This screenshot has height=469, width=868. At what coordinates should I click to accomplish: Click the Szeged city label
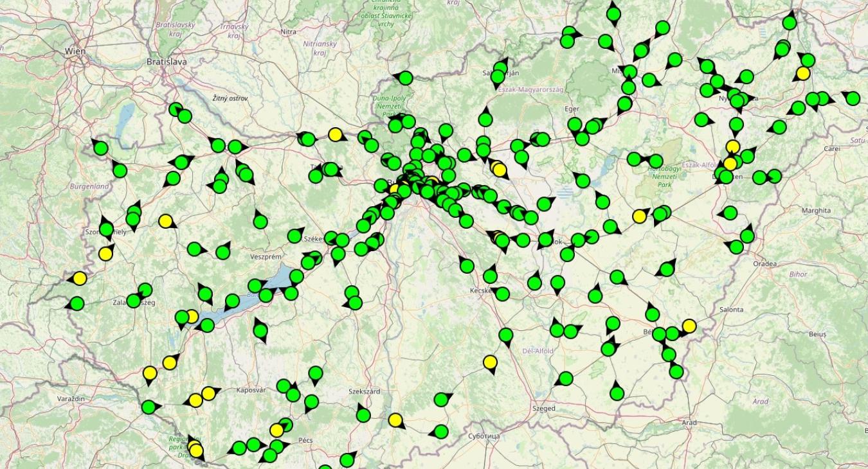(543, 408)
